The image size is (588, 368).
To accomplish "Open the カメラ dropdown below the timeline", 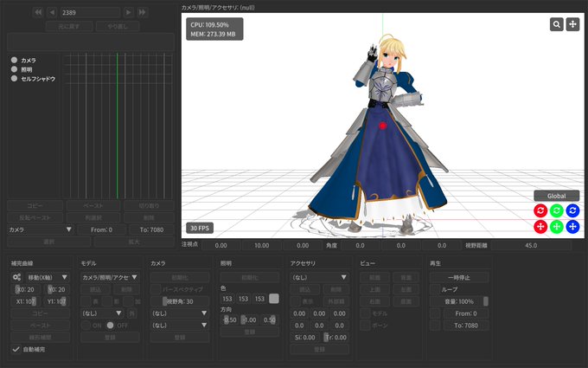I will pos(41,229).
